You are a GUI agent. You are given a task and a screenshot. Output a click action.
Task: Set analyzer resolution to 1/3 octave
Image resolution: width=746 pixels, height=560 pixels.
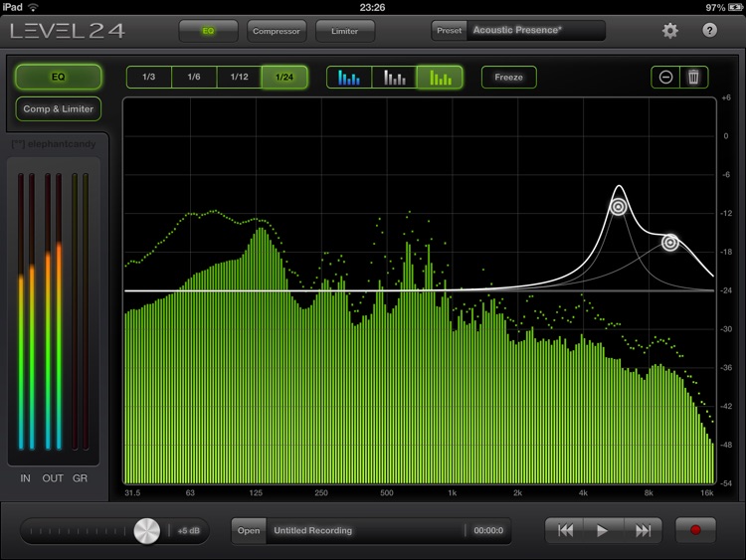pos(149,77)
